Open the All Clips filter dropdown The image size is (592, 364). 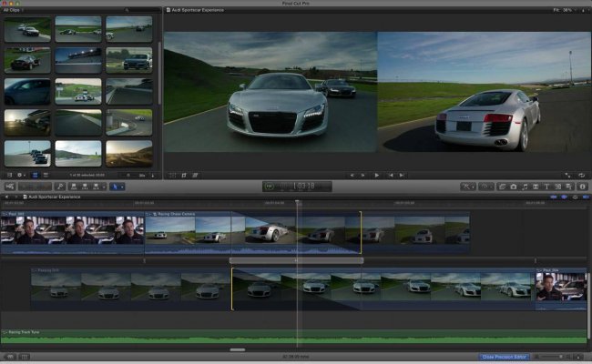pyautogui.click(x=14, y=10)
